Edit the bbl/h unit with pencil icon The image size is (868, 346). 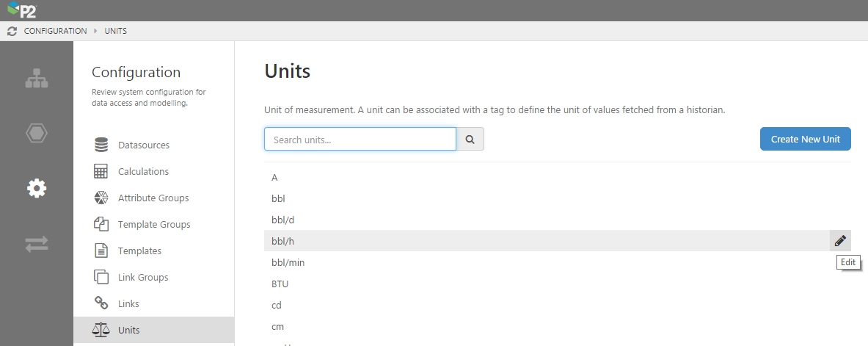coord(840,240)
